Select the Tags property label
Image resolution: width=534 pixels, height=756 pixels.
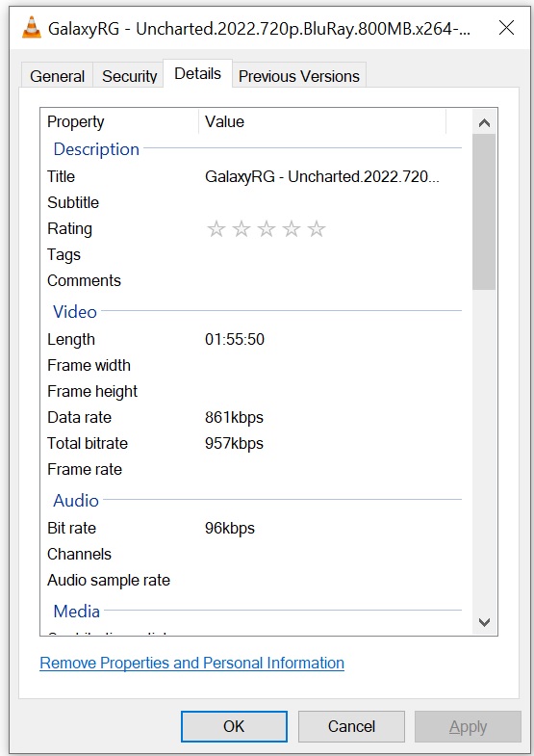tap(64, 254)
